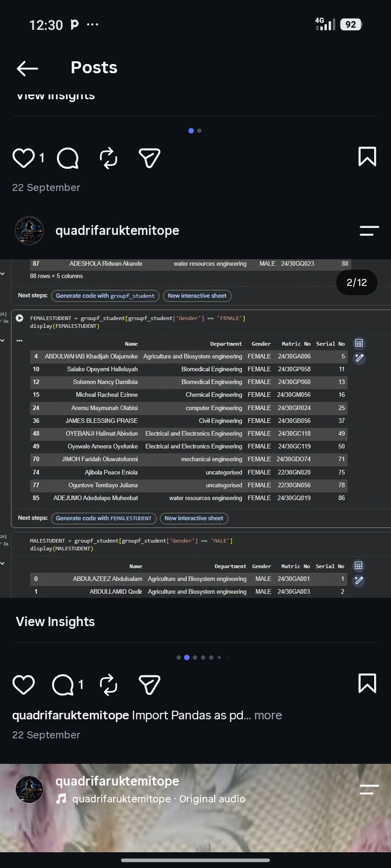Select row JIMOH Faridah Oluwatofunmi
The height and width of the screenshot is (868, 391).
coord(188,459)
